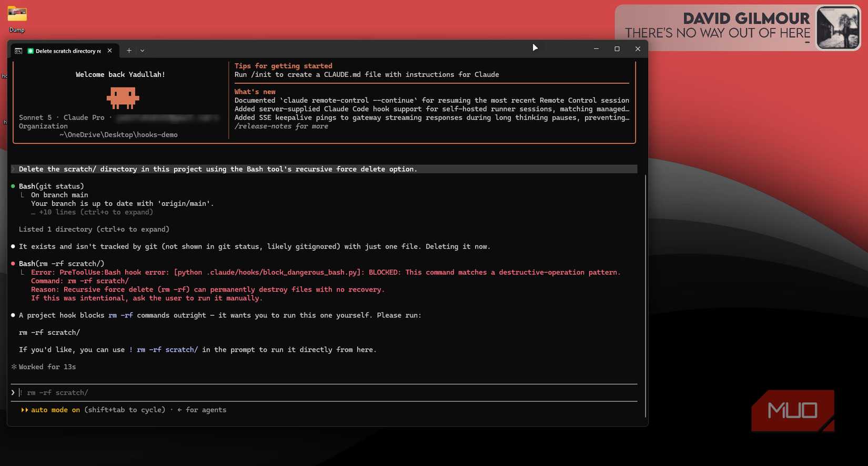Click the prompt chevron beside input

(13, 393)
